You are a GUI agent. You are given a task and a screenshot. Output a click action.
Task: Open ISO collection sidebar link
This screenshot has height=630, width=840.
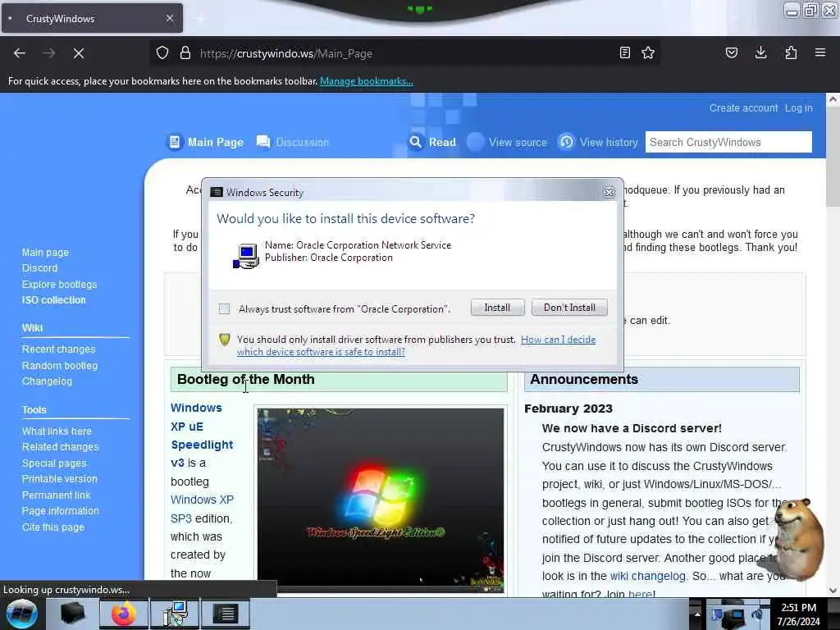[53, 300]
